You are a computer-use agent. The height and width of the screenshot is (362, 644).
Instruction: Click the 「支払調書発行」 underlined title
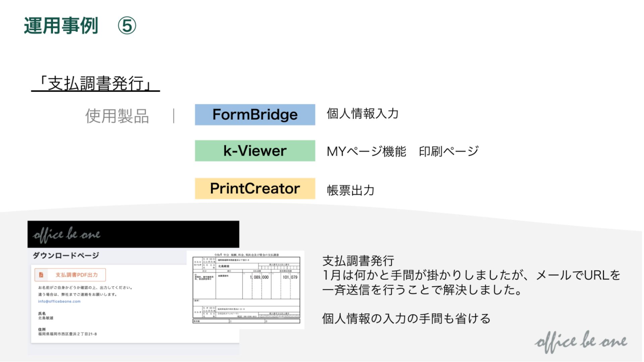coord(96,83)
